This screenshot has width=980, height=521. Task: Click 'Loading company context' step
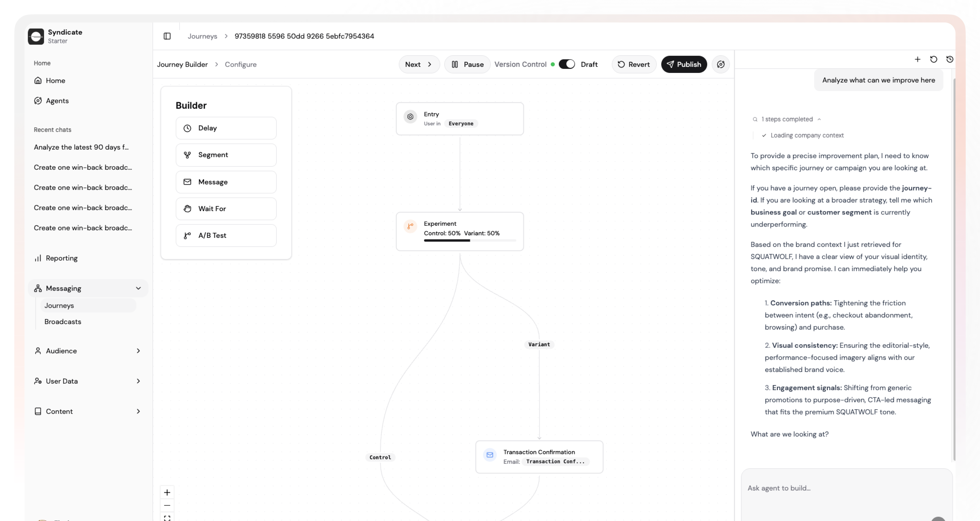tap(807, 135)
